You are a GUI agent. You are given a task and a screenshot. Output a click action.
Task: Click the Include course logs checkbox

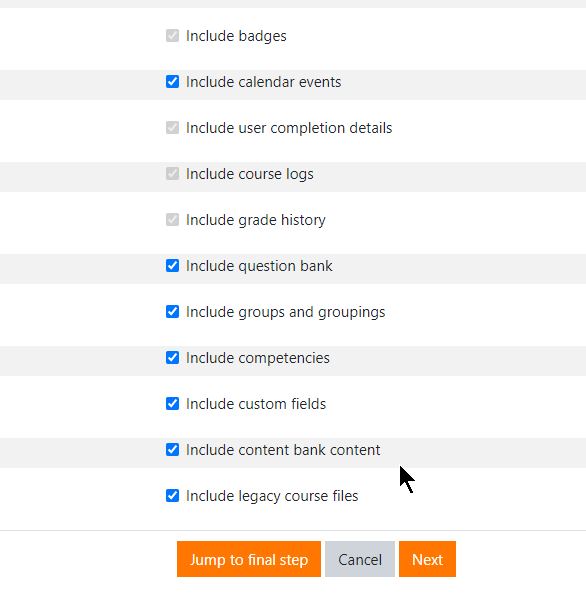click(x=172, y=174)
